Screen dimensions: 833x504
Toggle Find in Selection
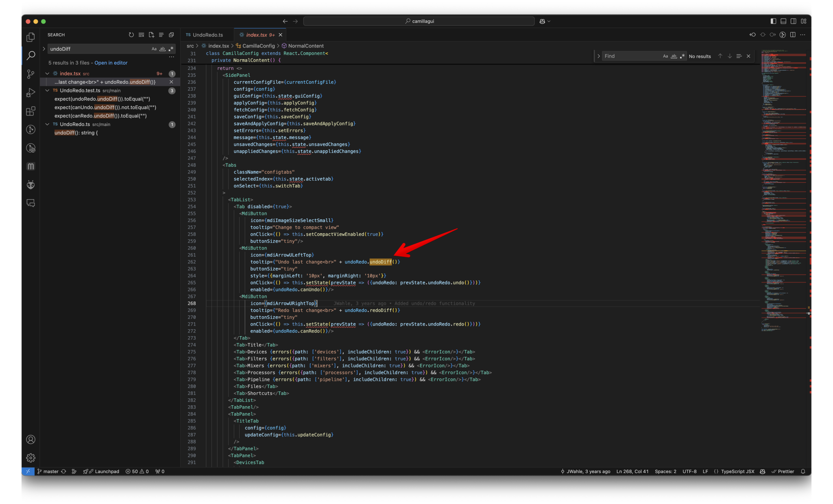pos(739,56)
